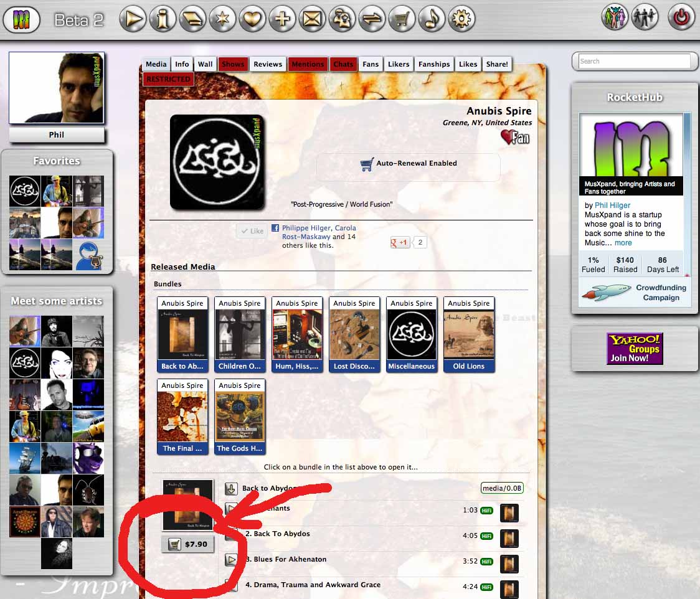Viewport: 700px width, 599px height.
Task: Select the Reviews tab
Action: pos(268,64)
